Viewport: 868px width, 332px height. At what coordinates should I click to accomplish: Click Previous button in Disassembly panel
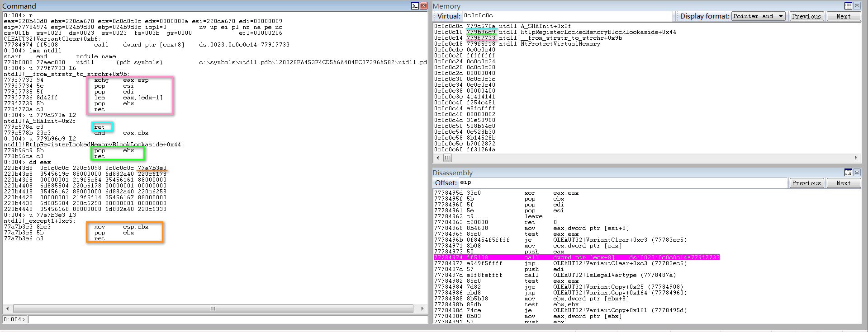[x=806, y=183]
